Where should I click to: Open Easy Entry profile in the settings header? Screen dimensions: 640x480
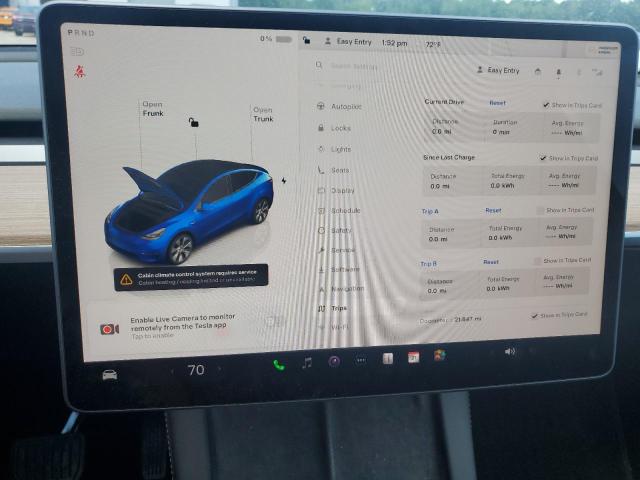click(x=498, y=70)
